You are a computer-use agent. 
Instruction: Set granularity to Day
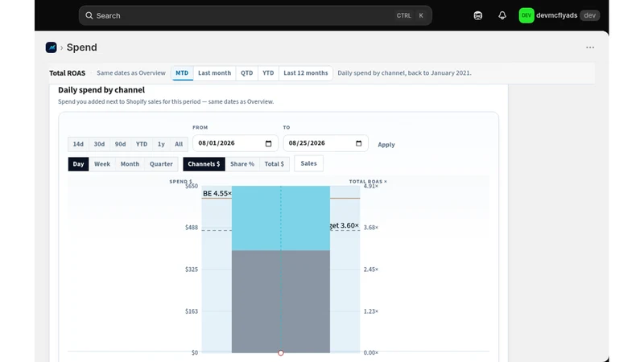(78, 164)
